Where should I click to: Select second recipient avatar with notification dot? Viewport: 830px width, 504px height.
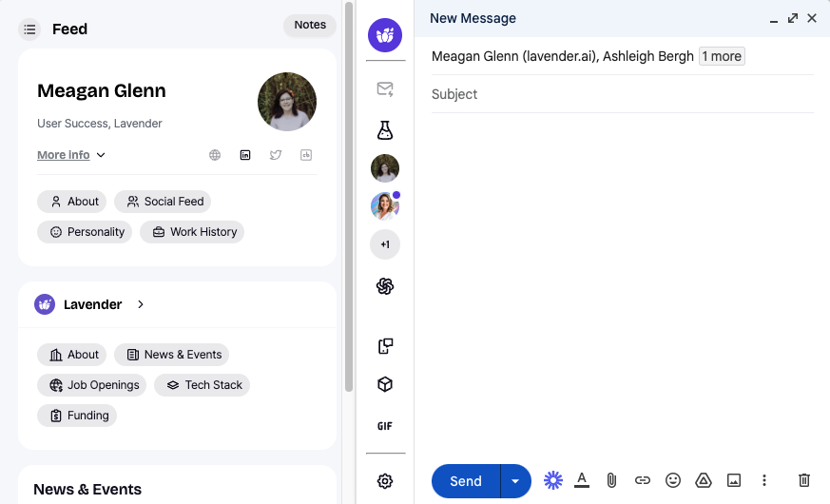point(385,206)
